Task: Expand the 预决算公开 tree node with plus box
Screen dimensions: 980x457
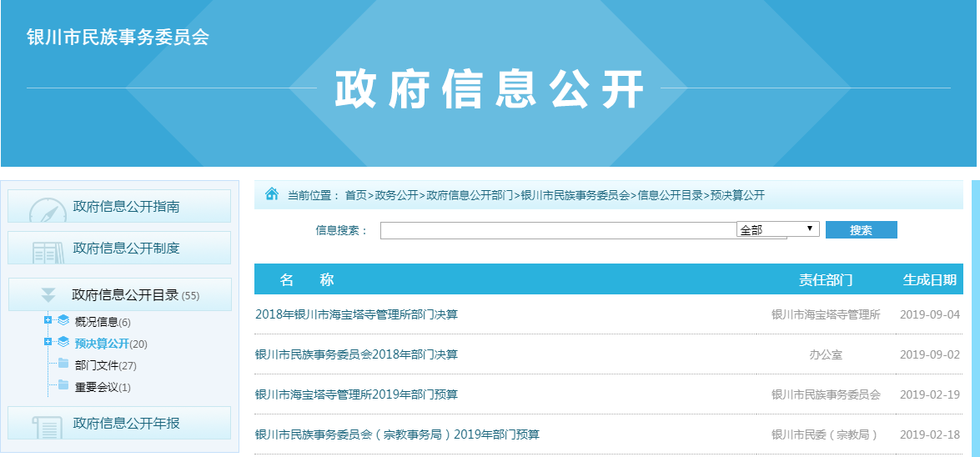Action: [48, 342]
